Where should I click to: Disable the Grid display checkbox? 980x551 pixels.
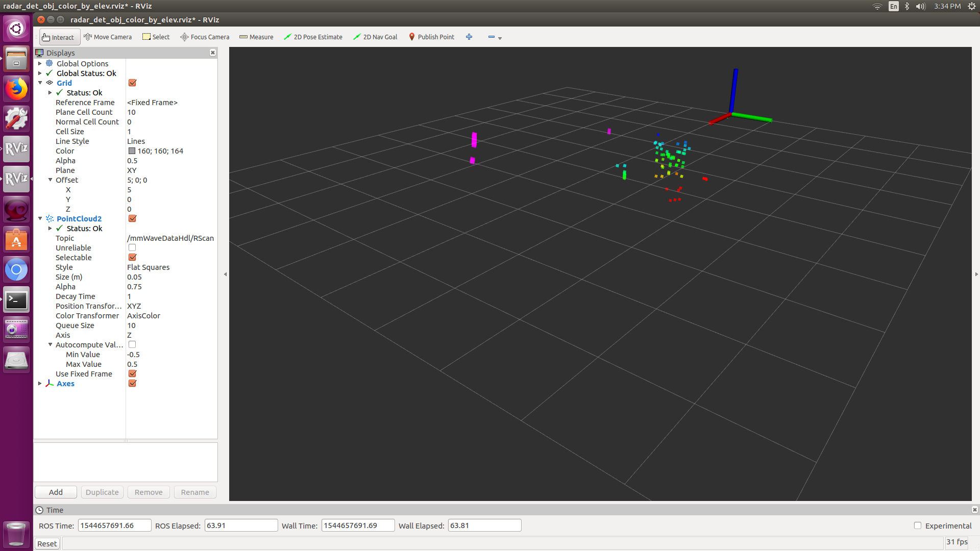(x=132, y=83)
